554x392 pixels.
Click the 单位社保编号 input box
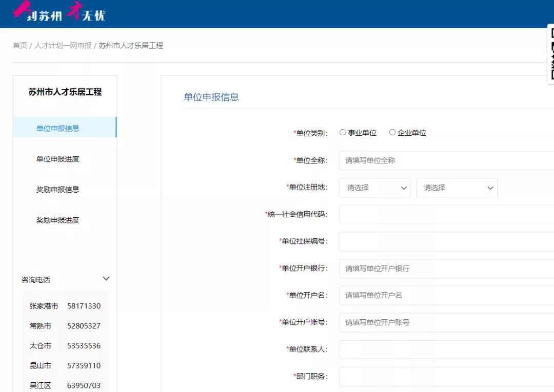[446, 241]
